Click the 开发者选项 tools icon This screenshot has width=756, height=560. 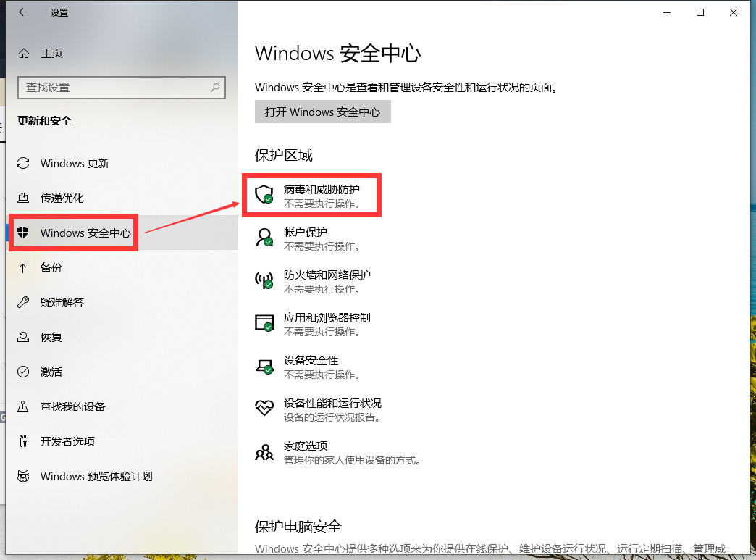tap(23, 441)
